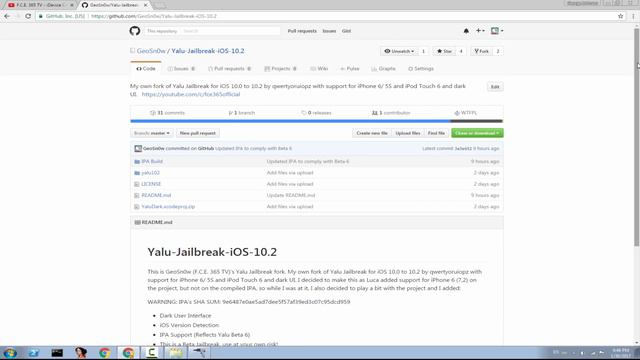View the 1 branch list

click(242, 113)
